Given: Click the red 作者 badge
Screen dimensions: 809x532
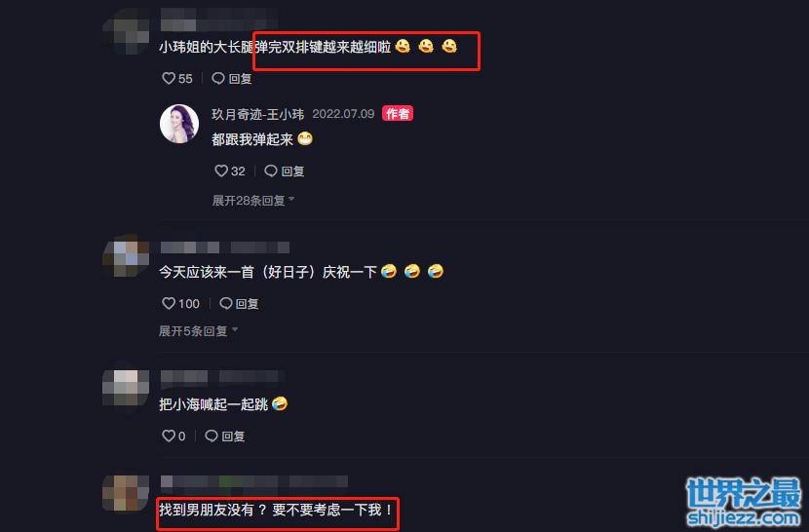Looking at the screenshot, I should pos(398,114).
